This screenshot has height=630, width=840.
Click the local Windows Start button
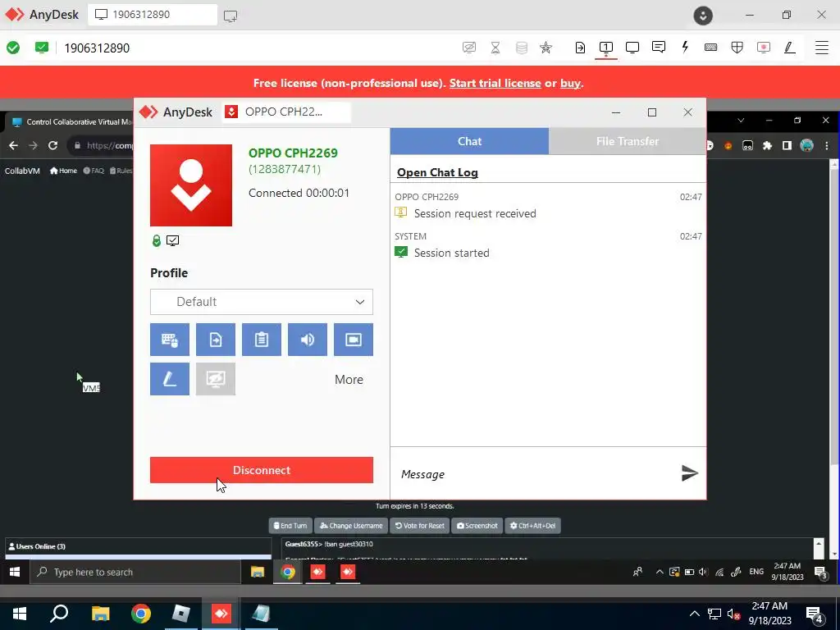click(x=20, y=614)
